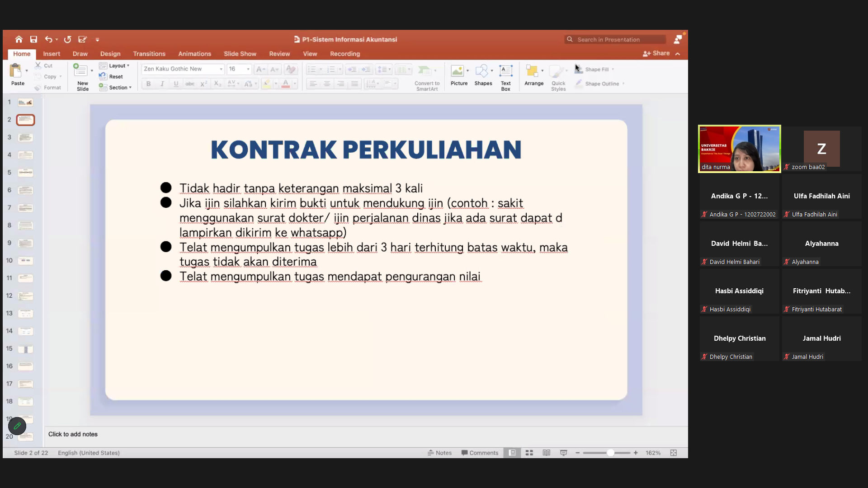Click the Home icon in title bar
The height and width of the screenshot is (488, 868).
pyautogui.click(x=19, y=39)
